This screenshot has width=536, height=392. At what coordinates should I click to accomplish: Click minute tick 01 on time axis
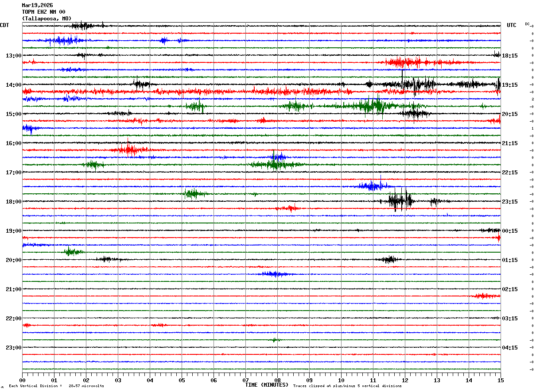tap(54, 380)
